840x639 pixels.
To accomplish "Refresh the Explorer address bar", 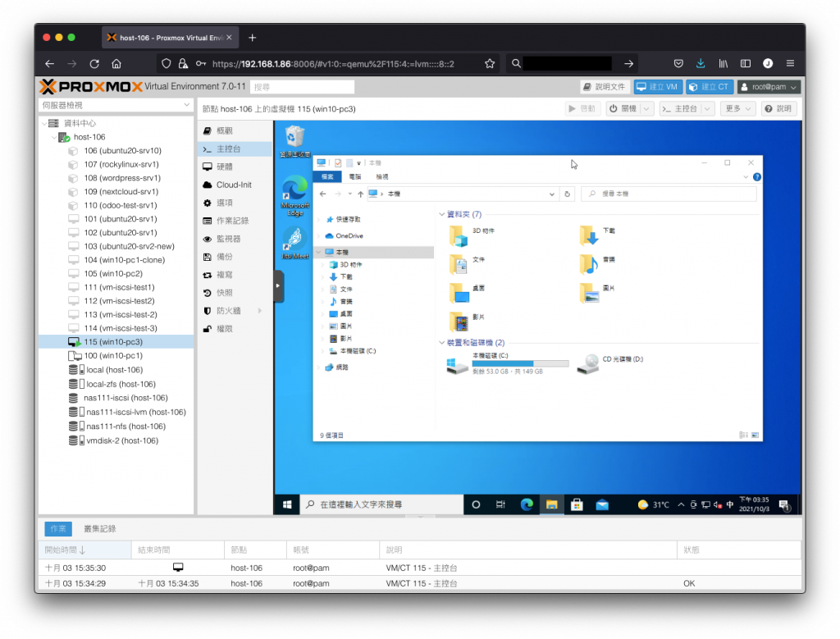I will tap(568, 194).
